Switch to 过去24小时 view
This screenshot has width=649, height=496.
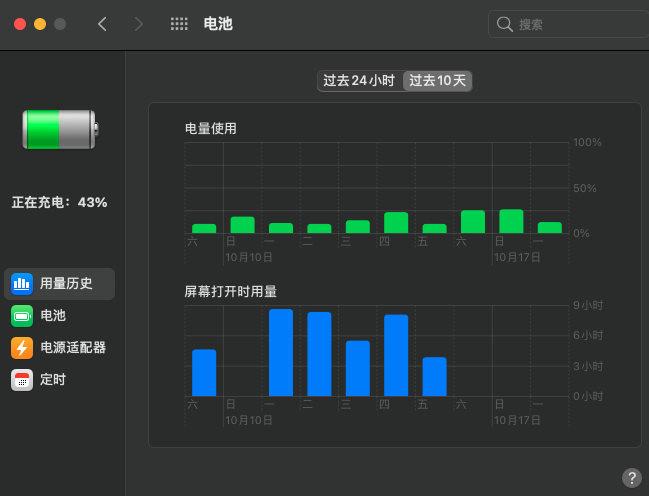click(359, 81)
